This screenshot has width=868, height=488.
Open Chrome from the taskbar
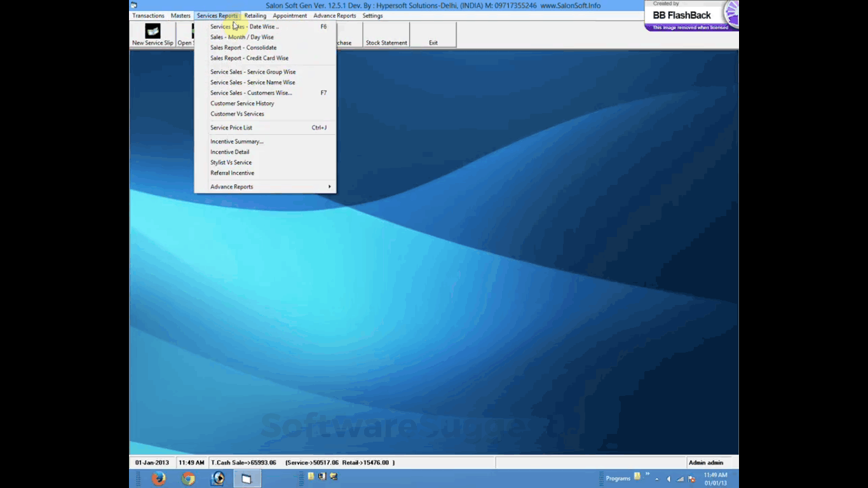(x=188, y=478)
